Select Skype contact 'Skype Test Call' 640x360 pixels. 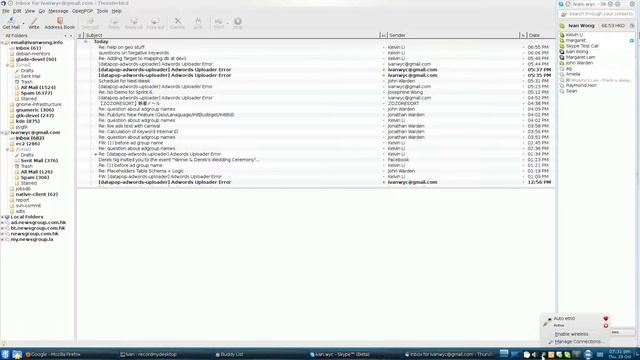[582, 46]
